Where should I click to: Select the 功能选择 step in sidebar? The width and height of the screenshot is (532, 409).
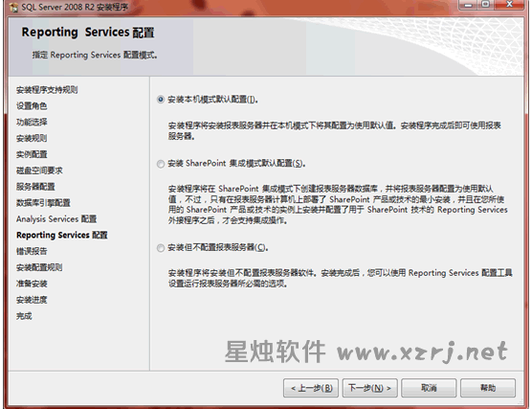32,122
